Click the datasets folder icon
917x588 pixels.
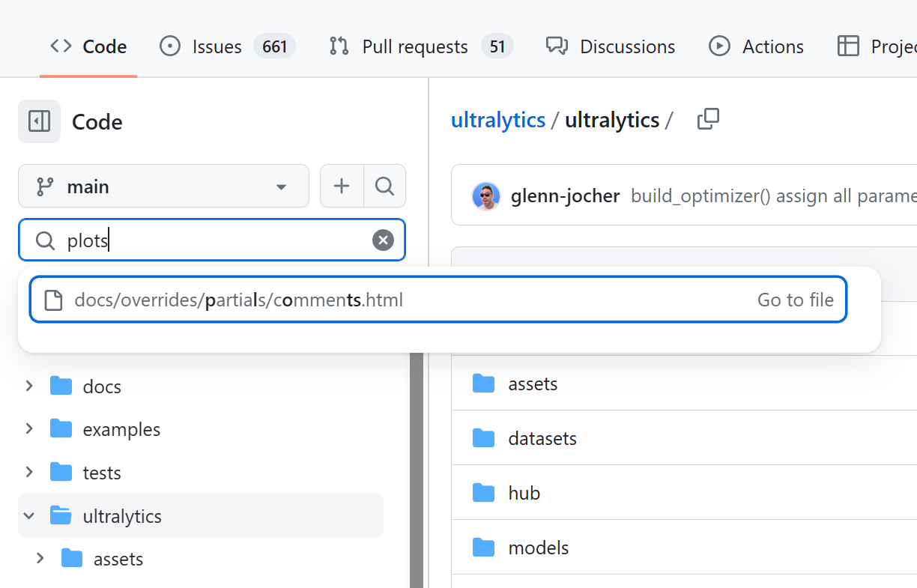point(484,438)
